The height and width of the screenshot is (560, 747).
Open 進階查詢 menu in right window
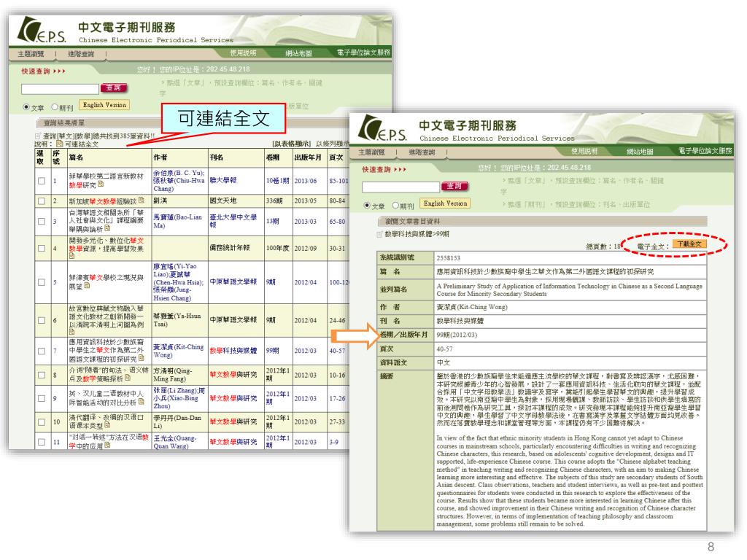(422, 152)
